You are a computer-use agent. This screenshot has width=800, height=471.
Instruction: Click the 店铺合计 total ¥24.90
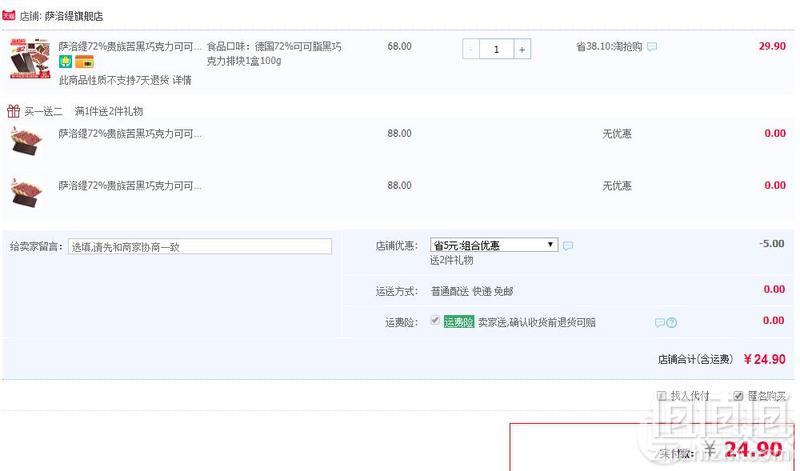(x=764, y=359)
